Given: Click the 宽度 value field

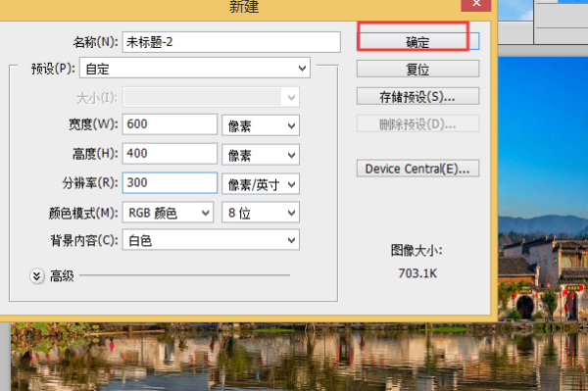Looking at the screenshot, I should click(170, 124).
